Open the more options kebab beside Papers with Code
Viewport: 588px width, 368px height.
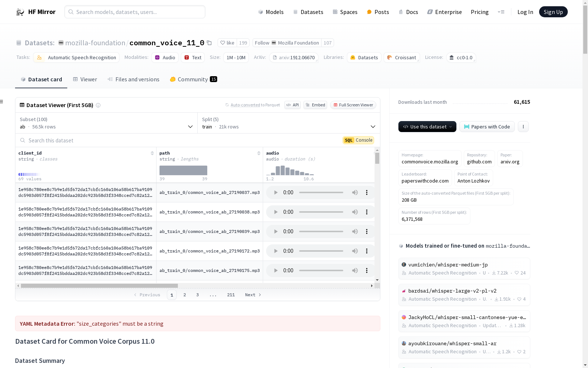coord(523,127)
